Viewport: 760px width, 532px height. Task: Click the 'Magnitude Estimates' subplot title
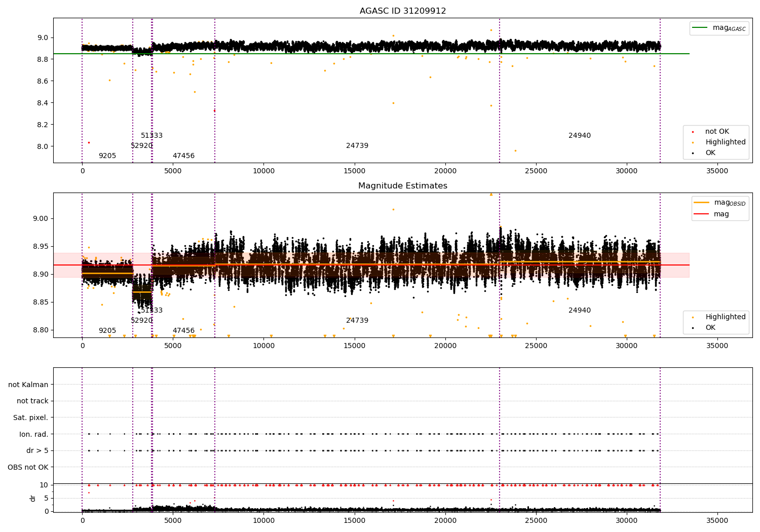403,186
